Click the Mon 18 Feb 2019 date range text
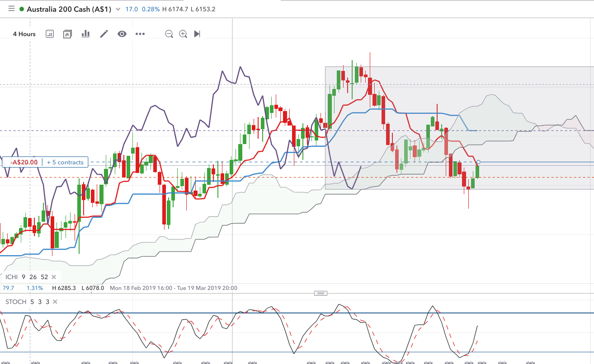Image resolution: width=594 pixels, height=364 pixels. pos(174,288)
